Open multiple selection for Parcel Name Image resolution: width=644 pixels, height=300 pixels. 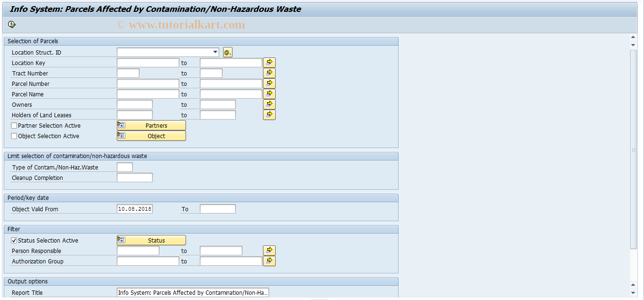pos(269,94)
